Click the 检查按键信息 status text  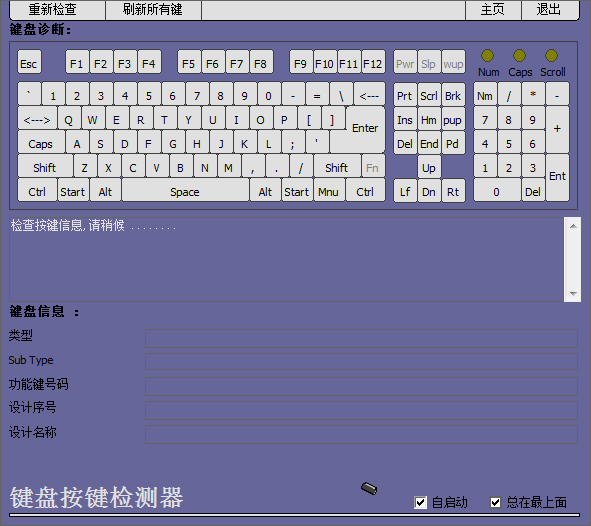click(x=93, y=225)
